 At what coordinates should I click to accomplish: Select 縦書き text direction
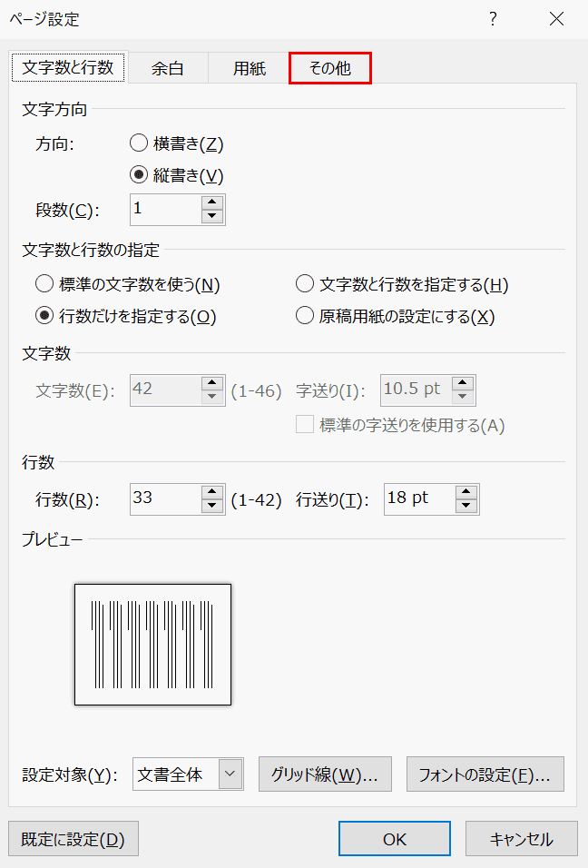(x=139, y=175)
